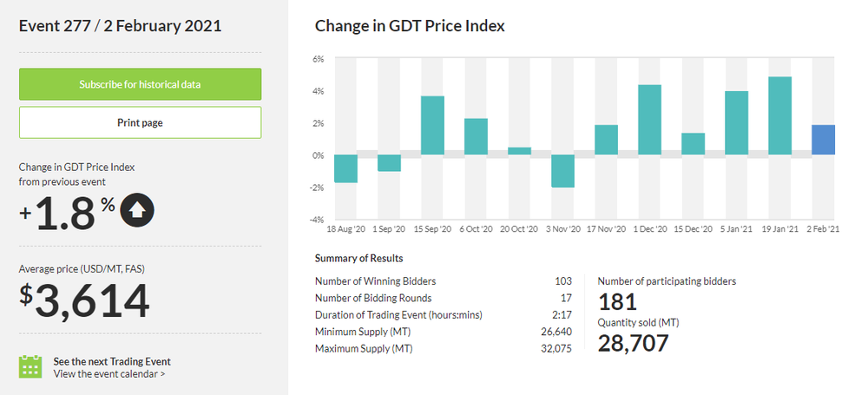Open View the event calendar link
This screenshot has height=395, width=868.
click(108, 374)
